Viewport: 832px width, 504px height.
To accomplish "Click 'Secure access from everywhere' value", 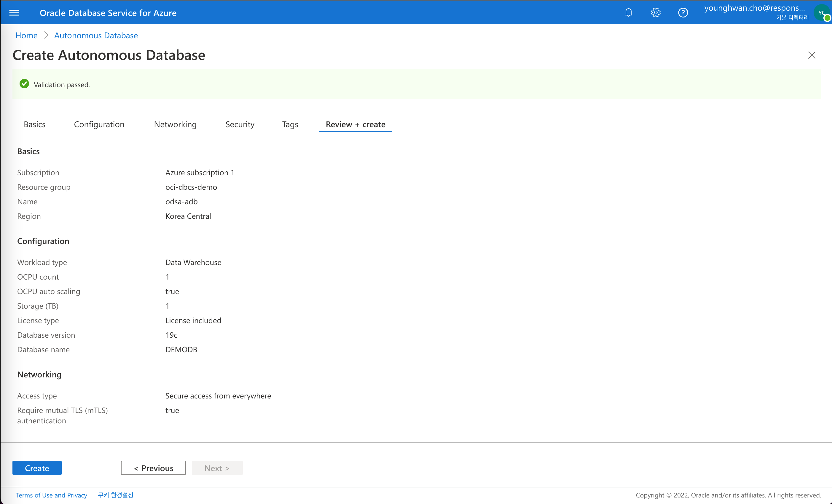I will (x=218, y=395).
